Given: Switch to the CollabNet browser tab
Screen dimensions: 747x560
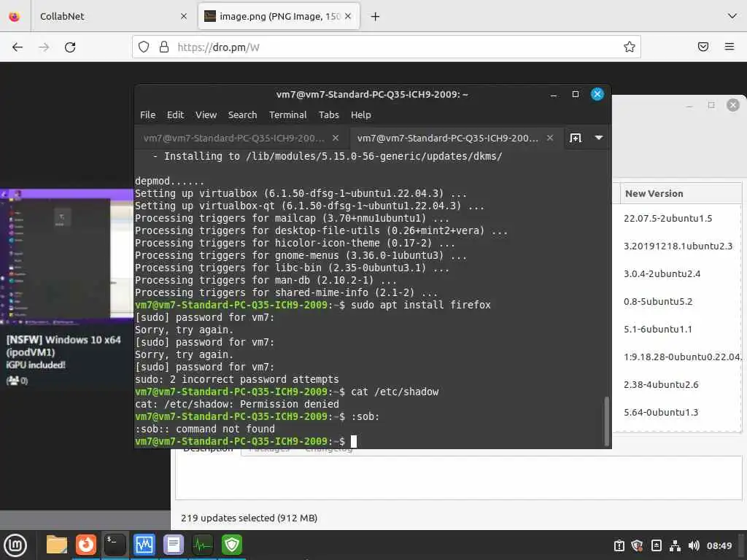Looking at the screenshot, I should pos(112,16).
